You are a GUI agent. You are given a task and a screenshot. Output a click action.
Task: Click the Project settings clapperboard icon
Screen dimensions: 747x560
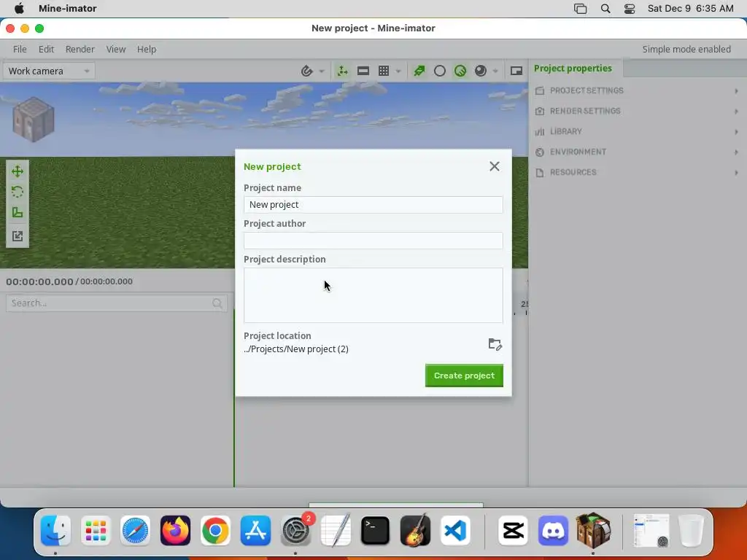pos(540,90)
